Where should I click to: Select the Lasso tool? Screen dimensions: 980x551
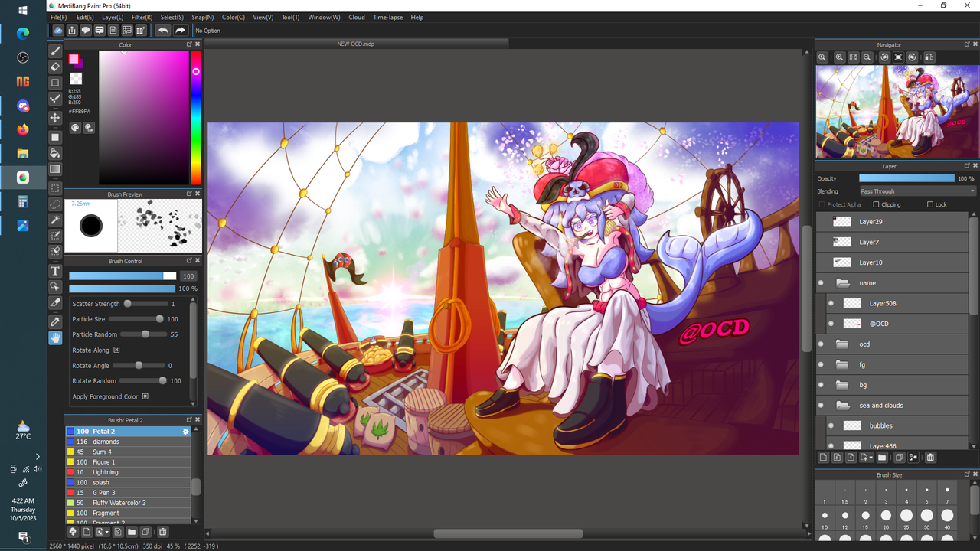(55, 204)
